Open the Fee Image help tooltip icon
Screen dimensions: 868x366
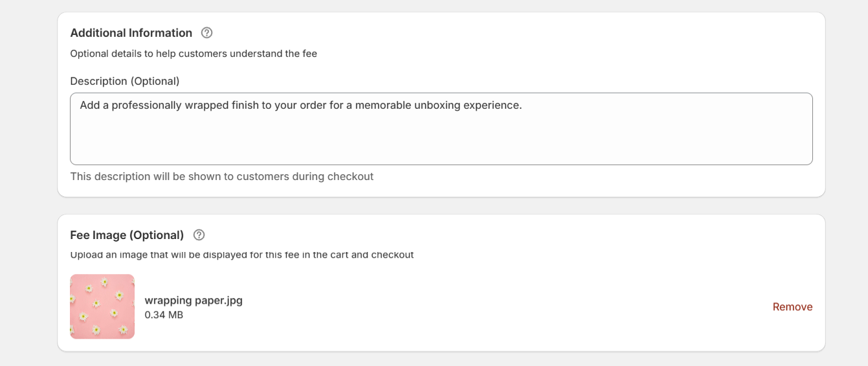coord(199,234)
